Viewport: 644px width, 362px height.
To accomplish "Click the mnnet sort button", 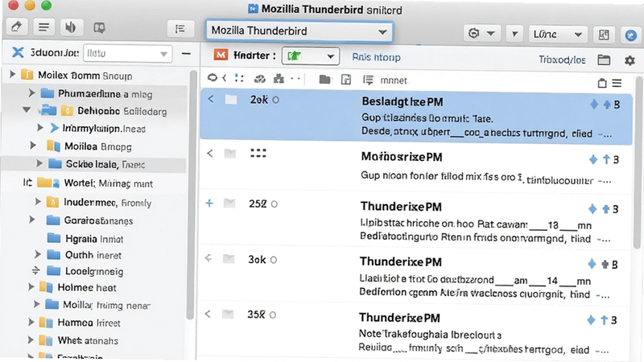I will pos(386,80).
